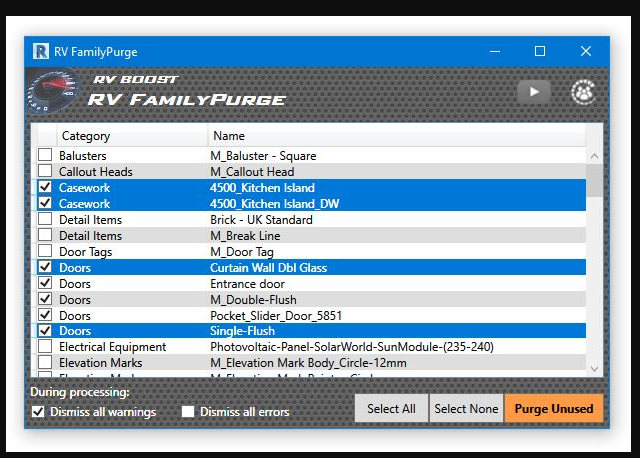Check the Callout Heads row checkbox
Screen dimensions: 640x458
pyautogui.click(x=45, y=171)
